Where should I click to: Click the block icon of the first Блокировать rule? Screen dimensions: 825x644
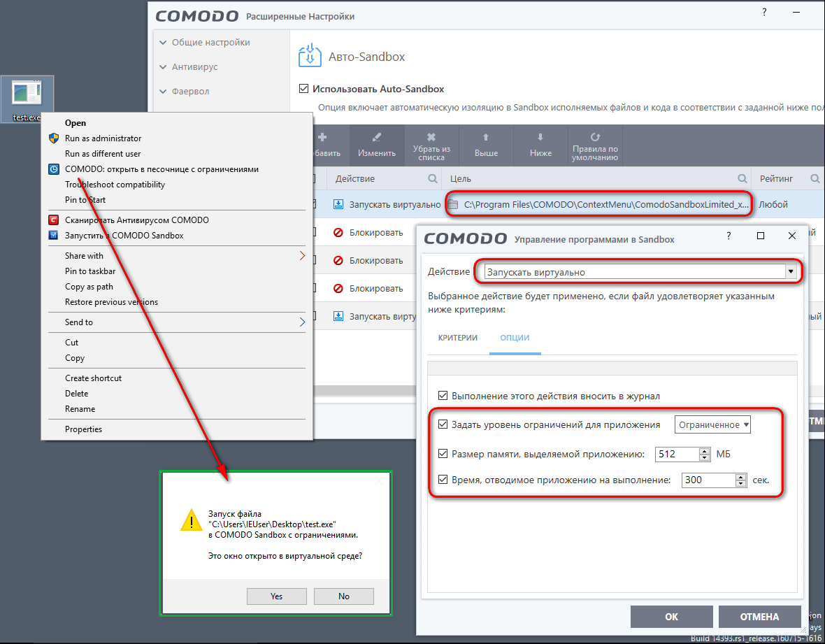tap(338, 233)
